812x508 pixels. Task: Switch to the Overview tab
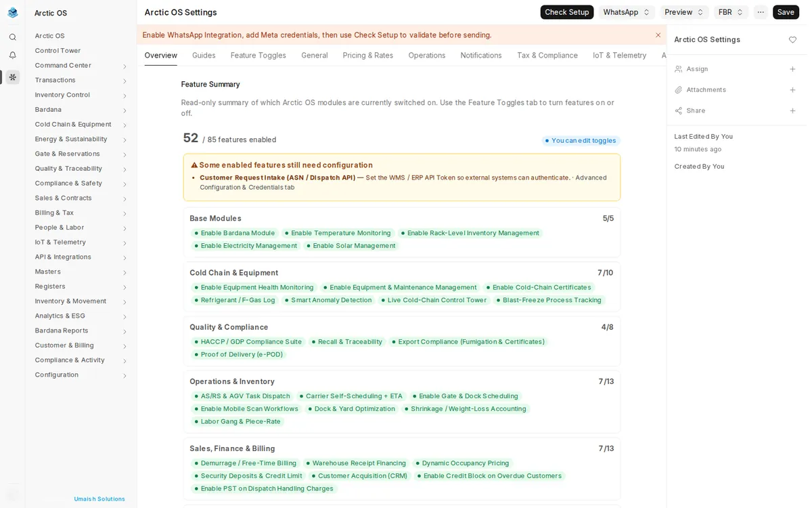160,56
